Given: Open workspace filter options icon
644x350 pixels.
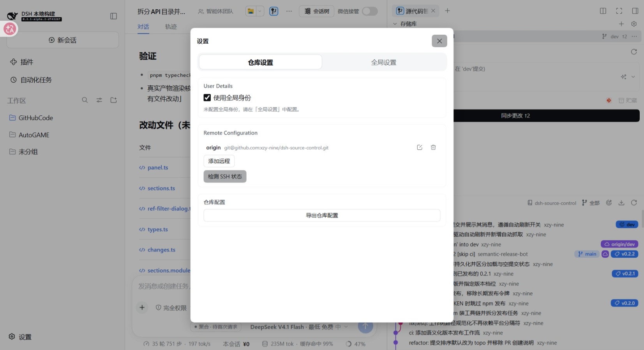Looking at the screenshot, I should [99, 100].
